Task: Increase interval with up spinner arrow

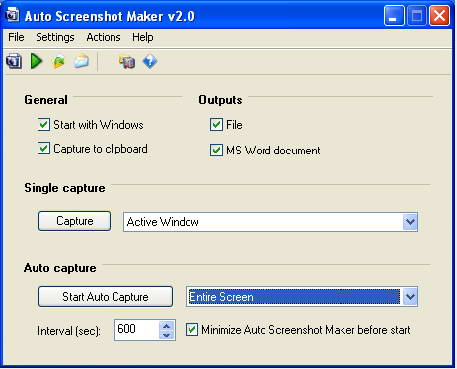Action: pos(167,326)
